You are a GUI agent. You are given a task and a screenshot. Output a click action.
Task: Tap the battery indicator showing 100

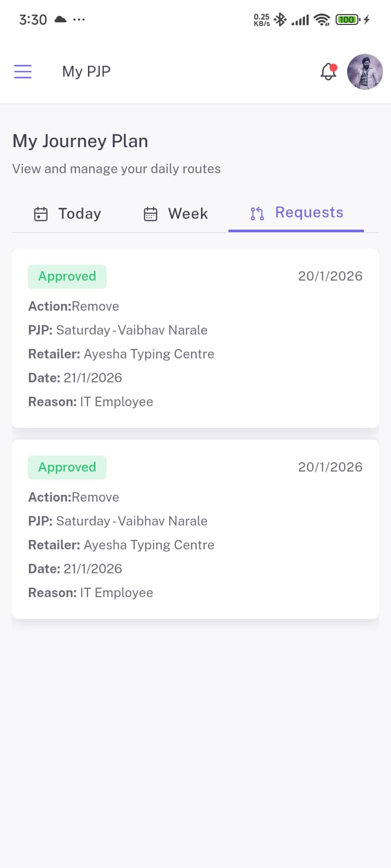point(347,19)
